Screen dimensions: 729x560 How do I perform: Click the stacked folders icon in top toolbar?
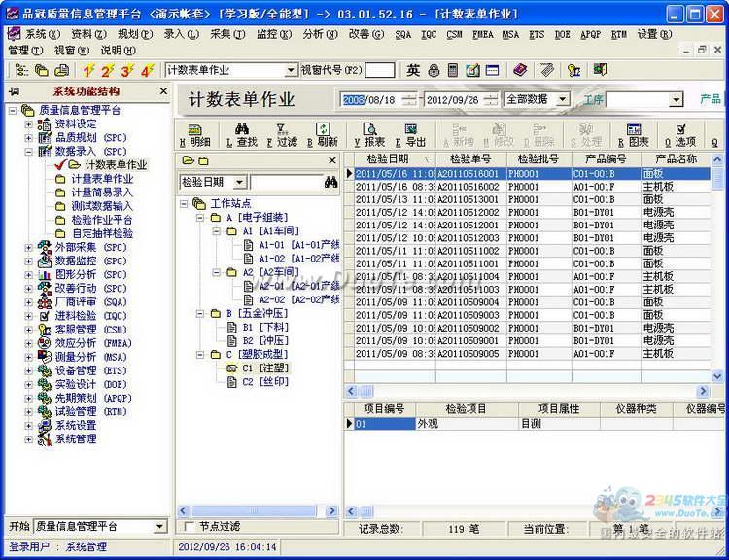(x=42, y=70)
